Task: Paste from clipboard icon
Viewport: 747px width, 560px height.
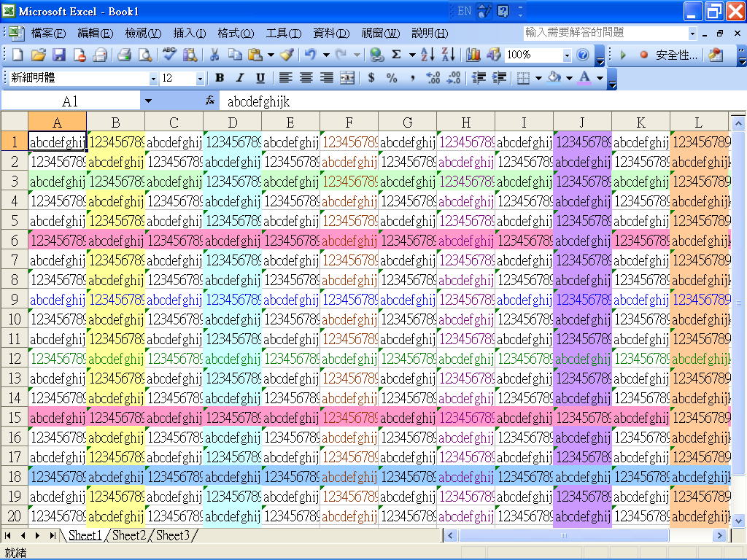Action: [x=255, y=55]
